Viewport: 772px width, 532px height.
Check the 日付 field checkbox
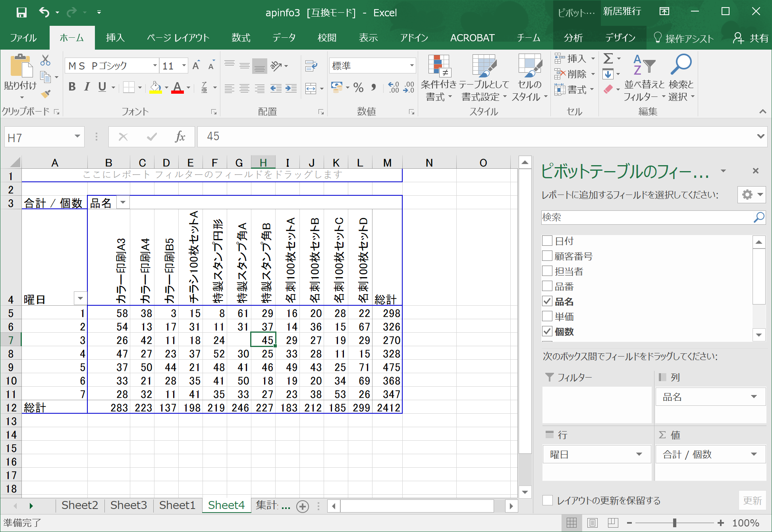tap(547, 241)
